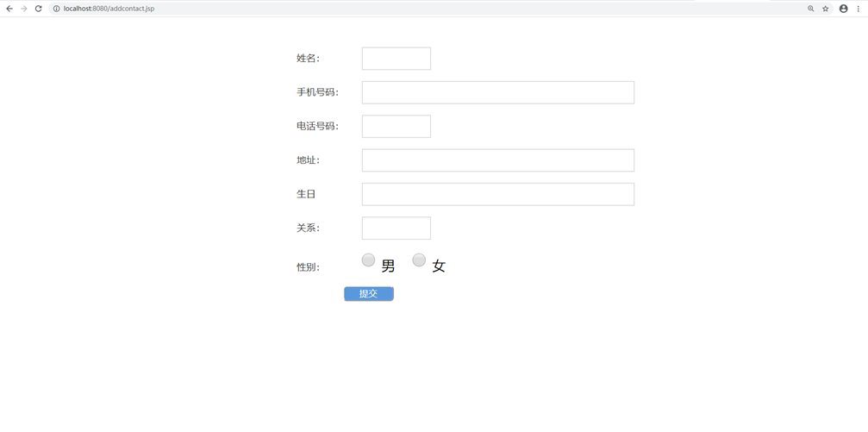
Task: Click the 电话号码 input field
Action: click(397, 126)
